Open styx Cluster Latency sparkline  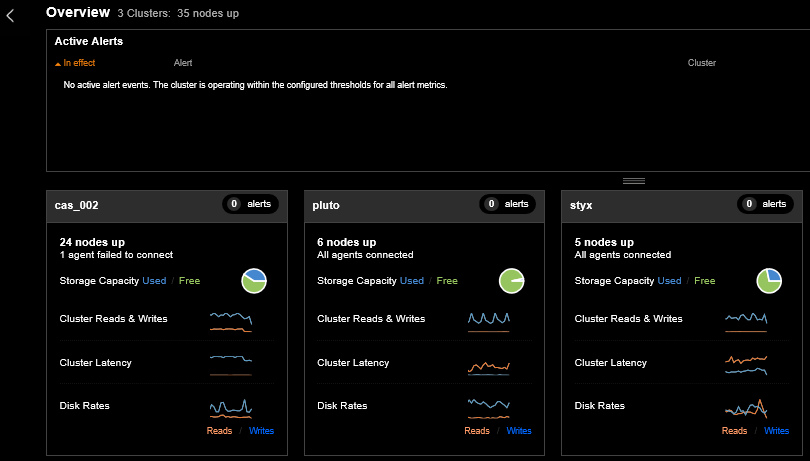pyautogui.click(x=746, y=365)
